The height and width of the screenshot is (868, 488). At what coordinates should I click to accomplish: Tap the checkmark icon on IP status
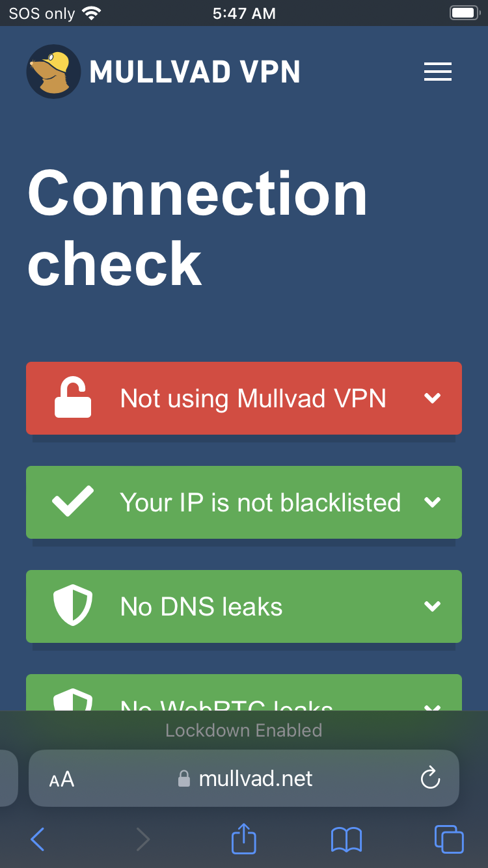pyautogui.click(x=73, y=502)
